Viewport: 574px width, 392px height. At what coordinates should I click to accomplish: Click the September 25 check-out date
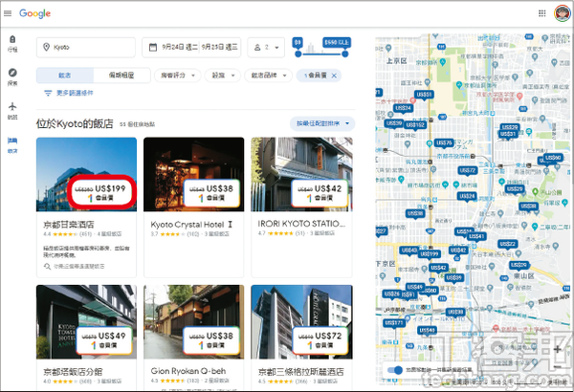click(220, 47)
